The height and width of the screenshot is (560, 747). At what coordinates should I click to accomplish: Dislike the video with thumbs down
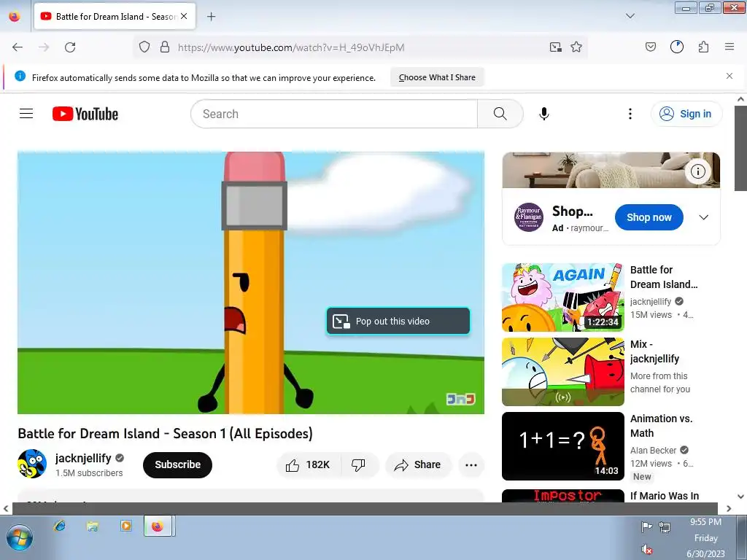pyautogui.click(x=358, y=464)
